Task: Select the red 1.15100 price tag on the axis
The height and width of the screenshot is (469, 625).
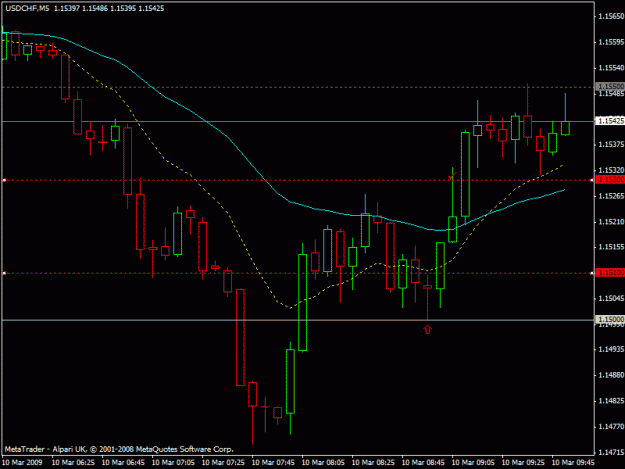Action: 610,273
